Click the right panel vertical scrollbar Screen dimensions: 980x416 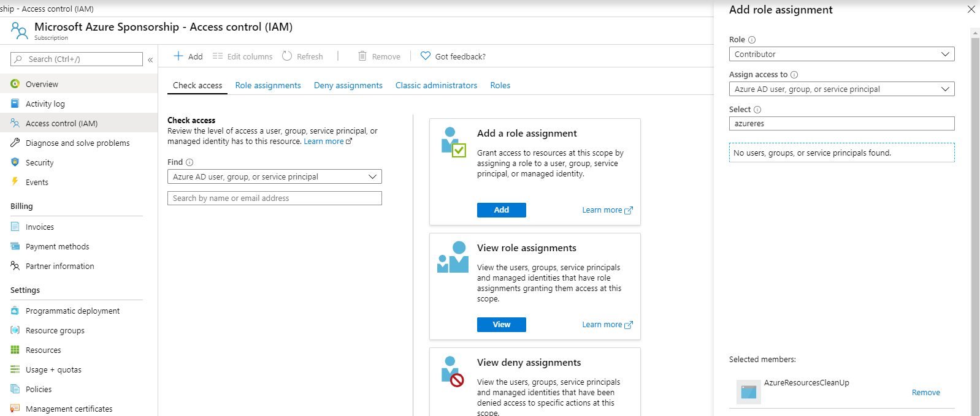975,221
